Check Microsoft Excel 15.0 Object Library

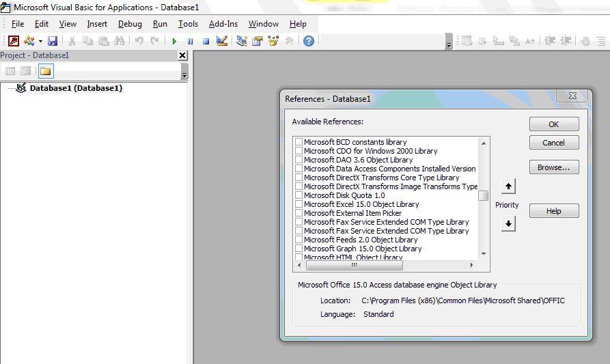point(299,204)
